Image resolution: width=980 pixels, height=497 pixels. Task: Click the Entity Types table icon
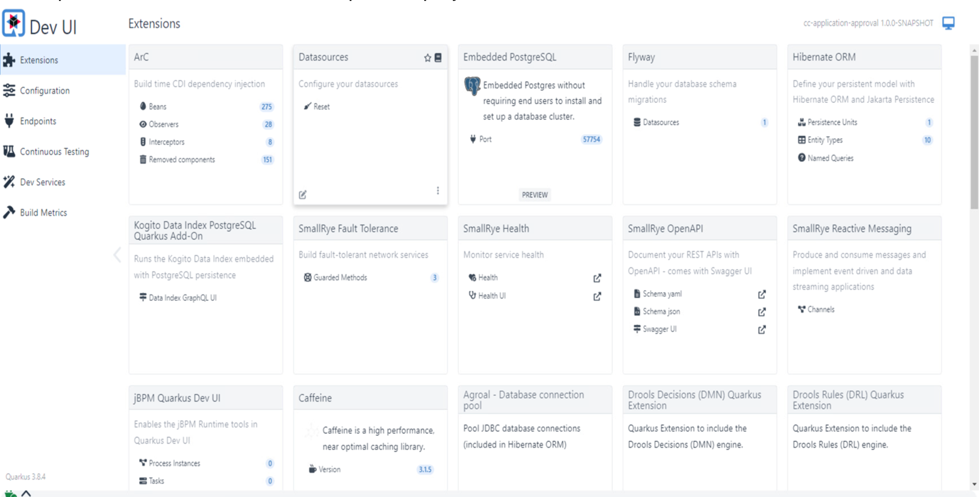[x=802, y=140]
